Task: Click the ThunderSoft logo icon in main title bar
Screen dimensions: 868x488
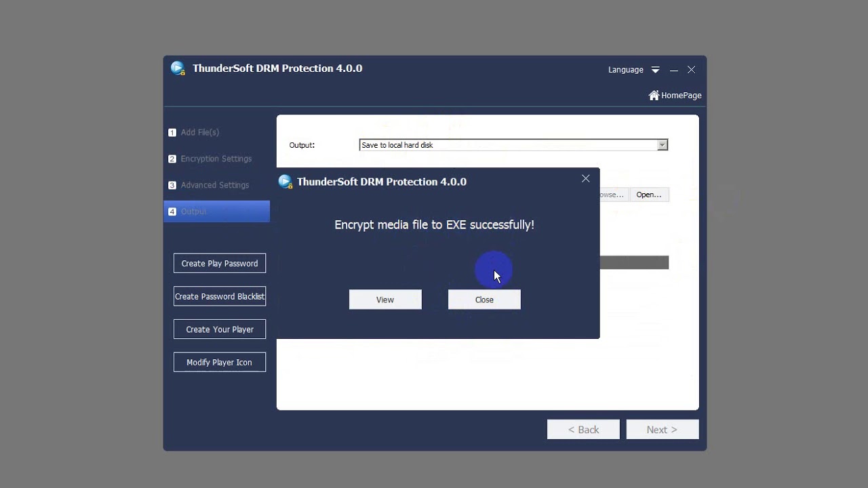Action: [x=178, y=68]
